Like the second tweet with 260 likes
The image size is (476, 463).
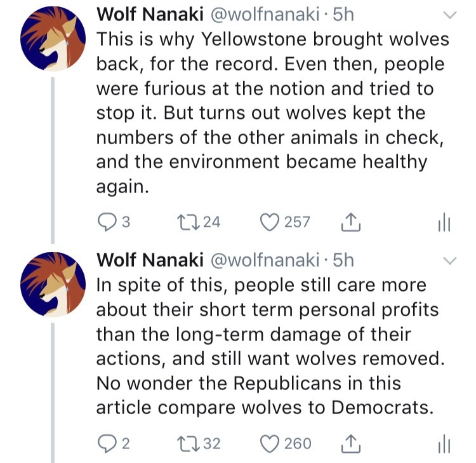(271, 443)
